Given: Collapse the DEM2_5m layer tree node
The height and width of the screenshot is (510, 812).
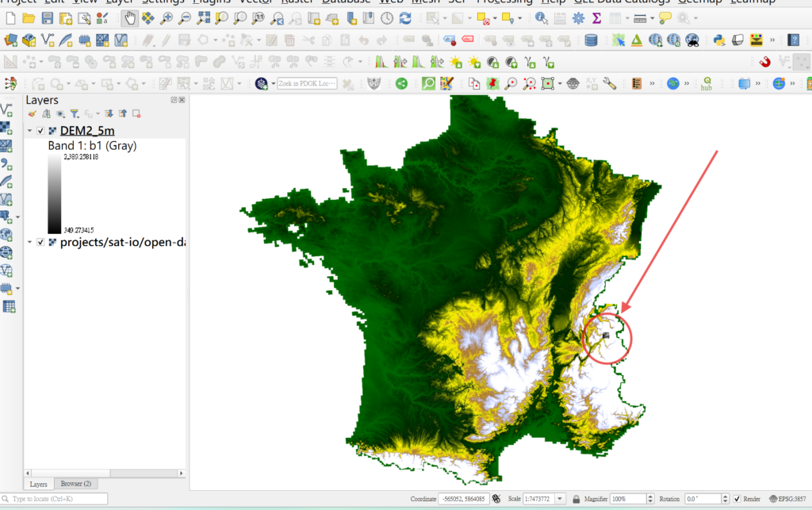Looking at the screenshot, I should click(29, 131).
